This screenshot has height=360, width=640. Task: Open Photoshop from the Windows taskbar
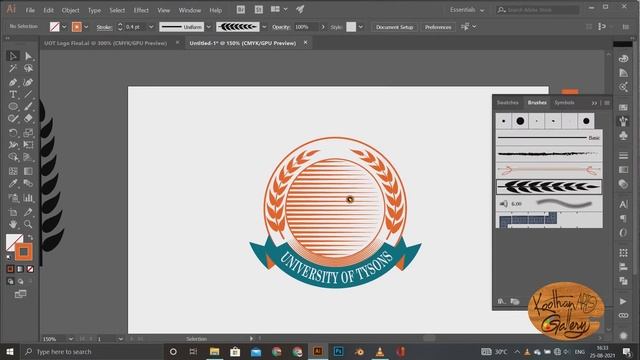tap(338, 351)
